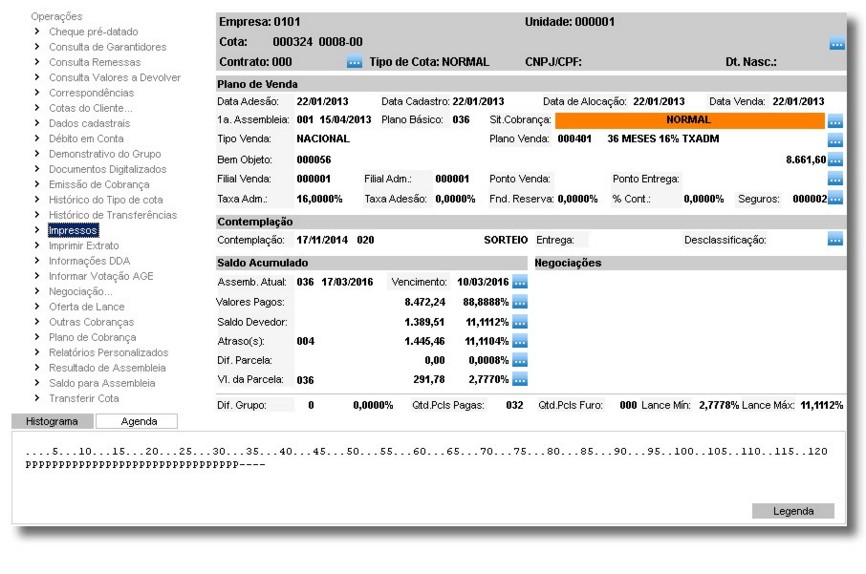Screen dimensions: 866x574
Task: Open Saldo para Assembleia
Action: click(x=102, y=383)
